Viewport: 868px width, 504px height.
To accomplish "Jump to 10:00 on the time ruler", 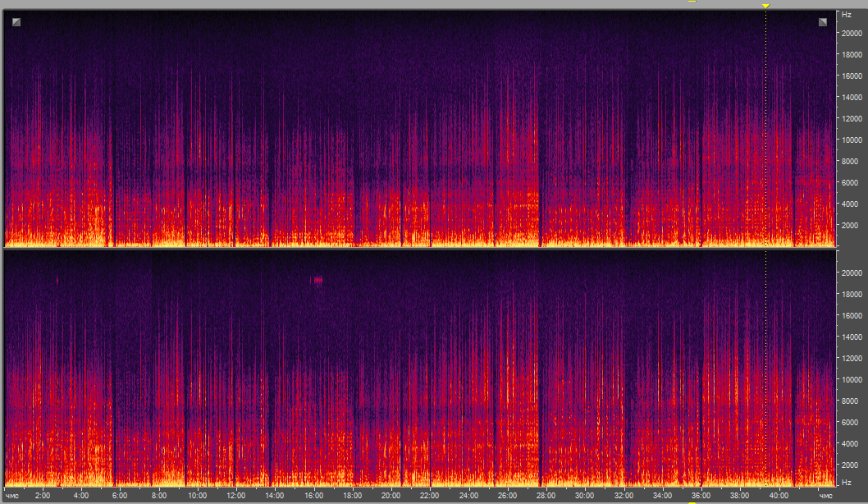I will [197, 496].
